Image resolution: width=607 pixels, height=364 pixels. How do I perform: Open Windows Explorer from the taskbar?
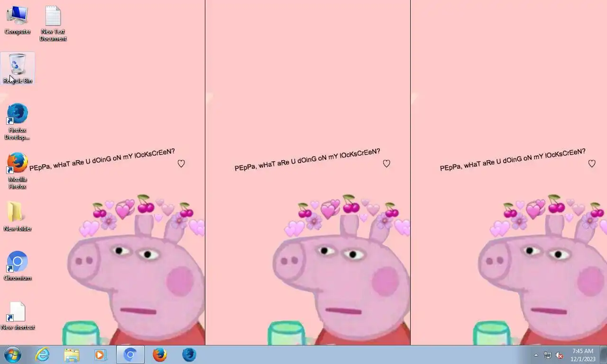[x=72, y=355]
